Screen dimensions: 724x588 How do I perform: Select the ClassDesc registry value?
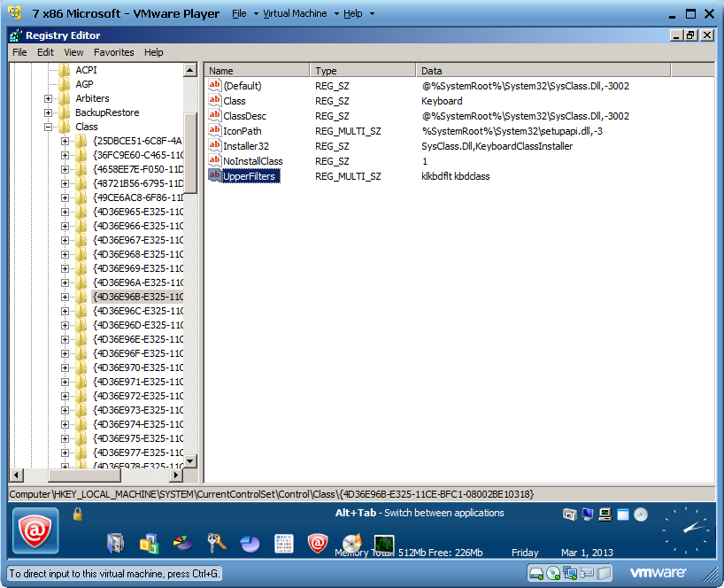click(244, 116)
